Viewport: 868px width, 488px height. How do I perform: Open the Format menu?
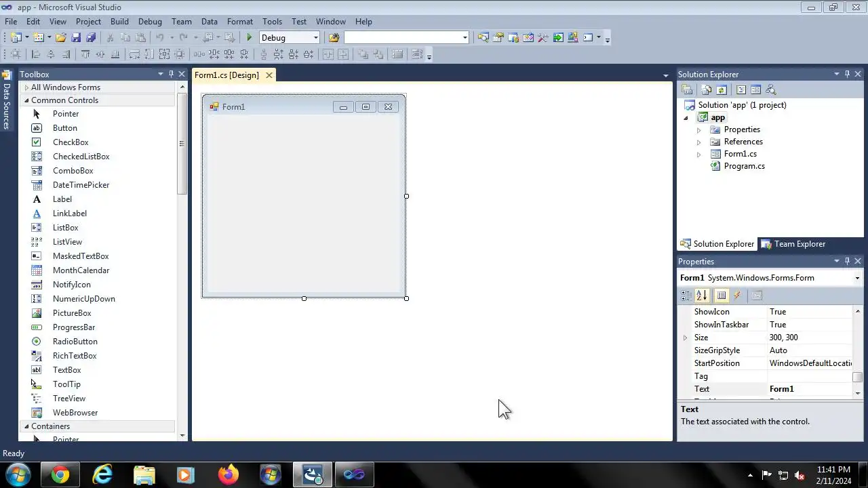coord(239,22)
